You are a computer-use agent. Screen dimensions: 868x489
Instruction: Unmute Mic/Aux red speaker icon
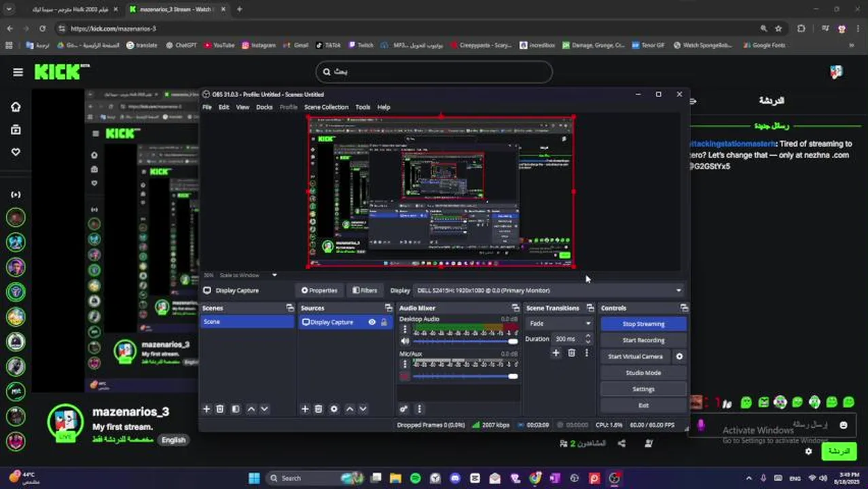point(405,376)
